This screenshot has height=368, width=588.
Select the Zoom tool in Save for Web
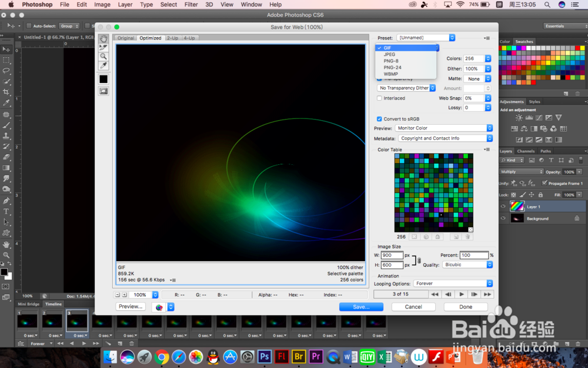[103, 57]
